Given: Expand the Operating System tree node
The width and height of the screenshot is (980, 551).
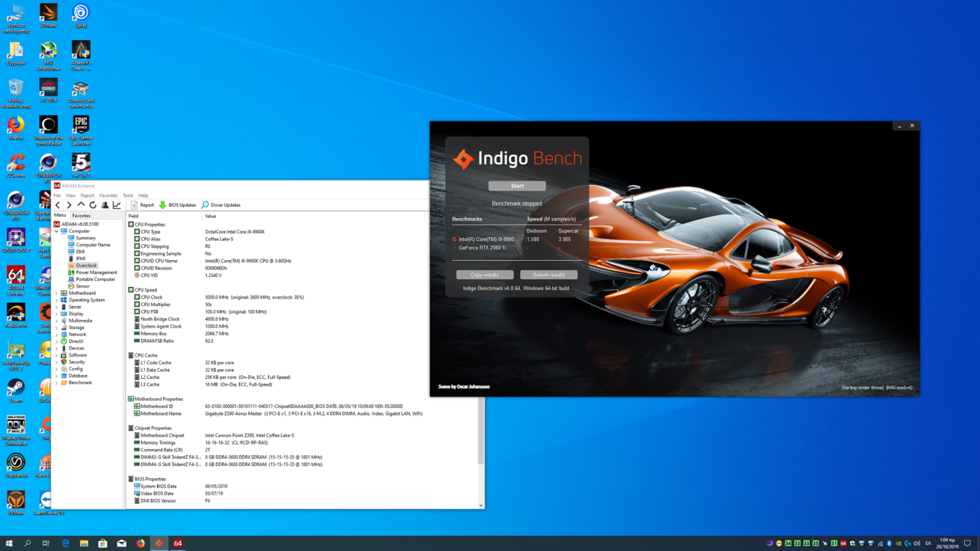Looking at the screenshot, I should point(57,300).
